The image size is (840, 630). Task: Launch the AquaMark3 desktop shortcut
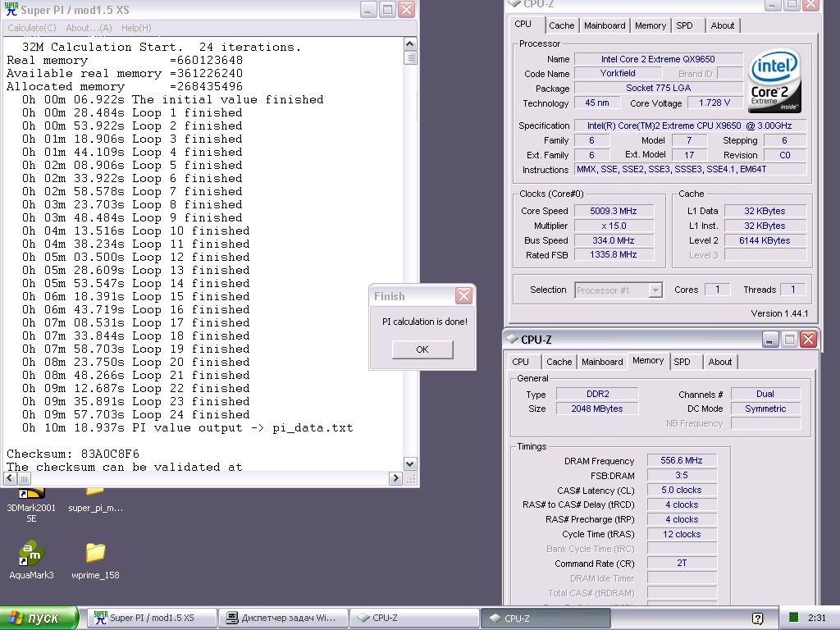click(x=31, y=560)
